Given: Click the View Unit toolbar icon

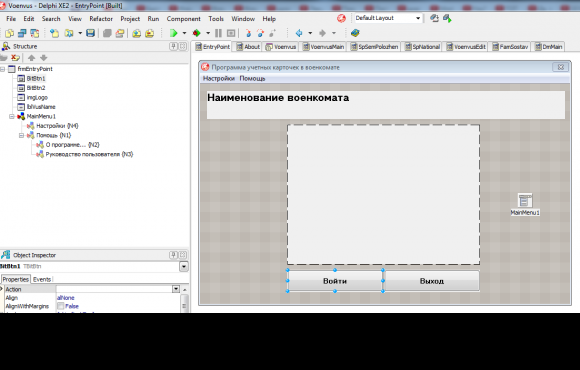Looking at the screenshot, I should point(22,33).
